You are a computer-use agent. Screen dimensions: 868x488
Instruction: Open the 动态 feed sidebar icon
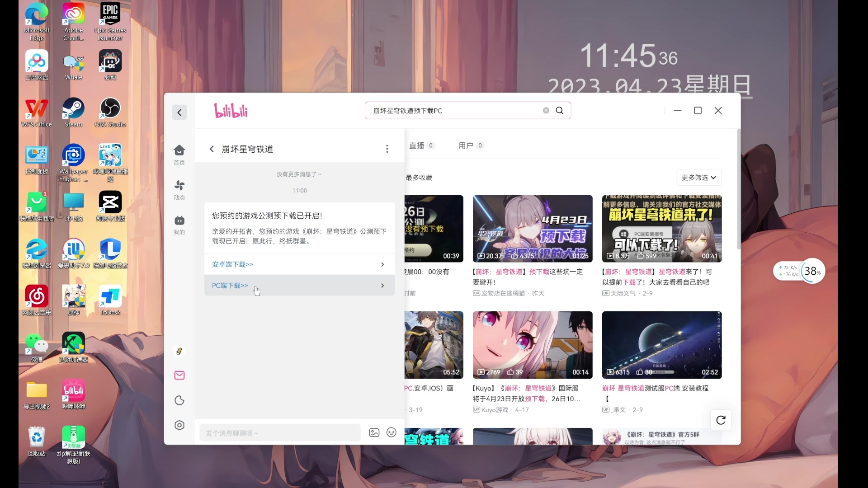[179, 190]
